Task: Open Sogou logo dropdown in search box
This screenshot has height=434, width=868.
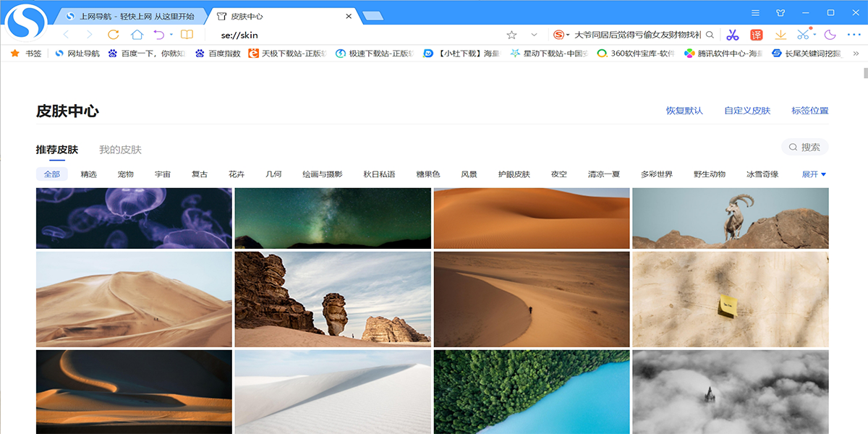Action: [559, 33]
